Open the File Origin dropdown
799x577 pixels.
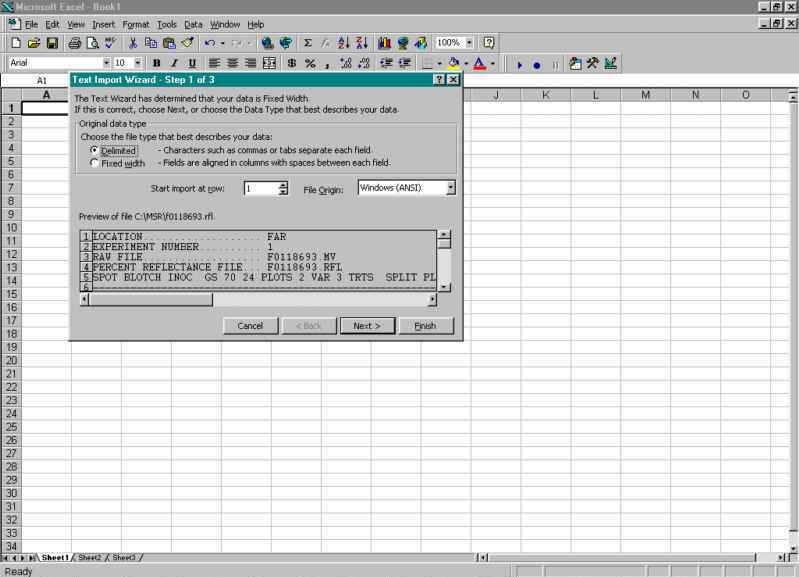pyautogui.click(x=450, y=188)
